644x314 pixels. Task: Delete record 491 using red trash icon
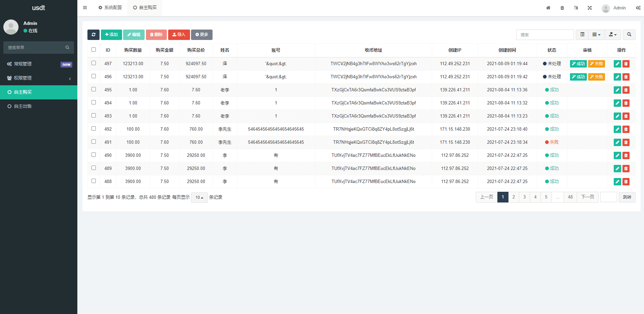click(626, 142)
